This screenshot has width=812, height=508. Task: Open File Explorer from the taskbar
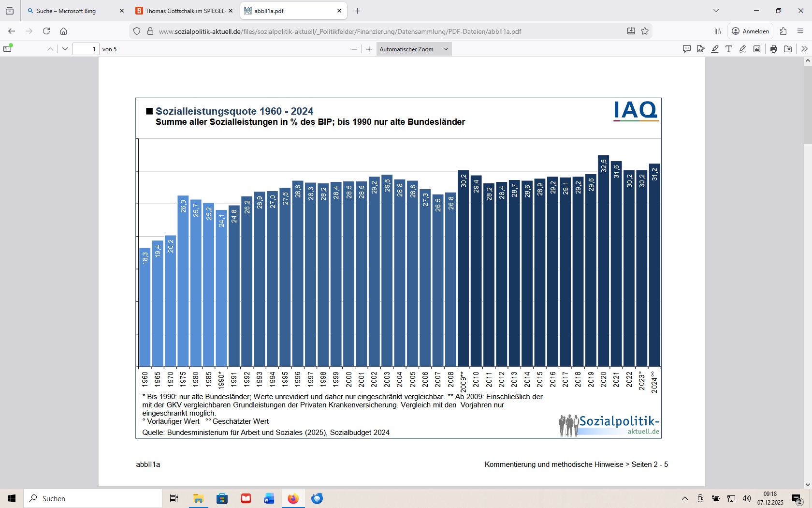tap(198, 498)
